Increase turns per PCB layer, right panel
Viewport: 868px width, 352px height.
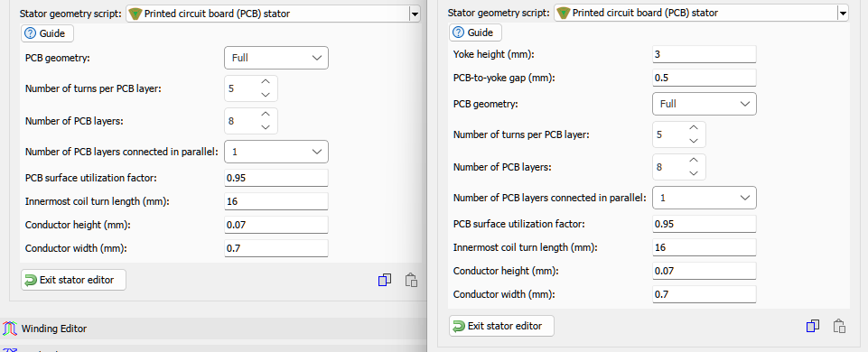pos(693,128)
